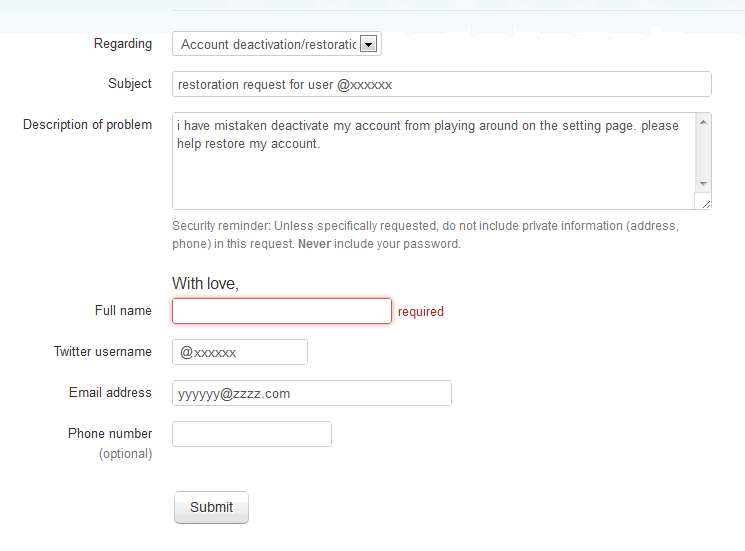This screenshot has height=551, width=745.
Task: Focus the empty Full name field
Action: pos(281,311)
